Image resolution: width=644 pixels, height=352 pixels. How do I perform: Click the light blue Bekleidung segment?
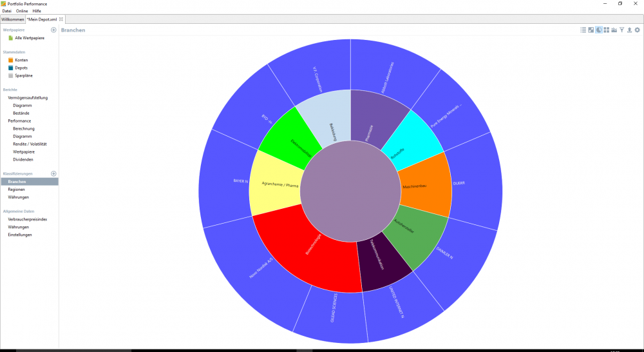click(328, 117)
